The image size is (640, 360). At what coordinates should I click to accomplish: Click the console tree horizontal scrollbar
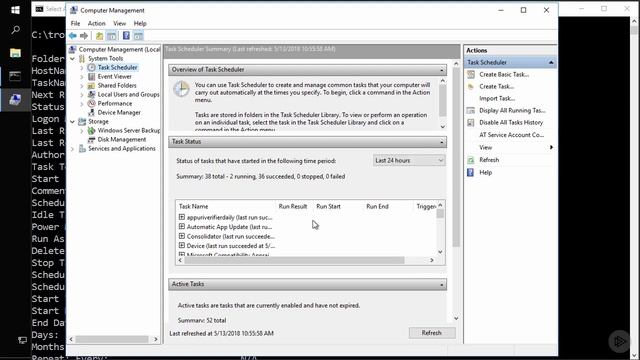point(113,339)
